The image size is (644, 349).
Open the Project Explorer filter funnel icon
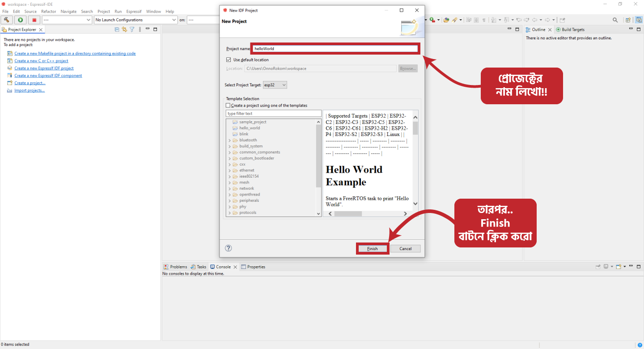tap(132, 30)
